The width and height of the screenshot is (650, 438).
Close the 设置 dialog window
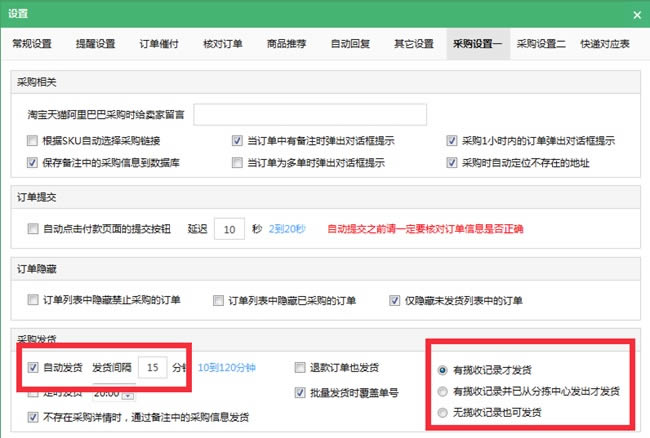[637, 15]
